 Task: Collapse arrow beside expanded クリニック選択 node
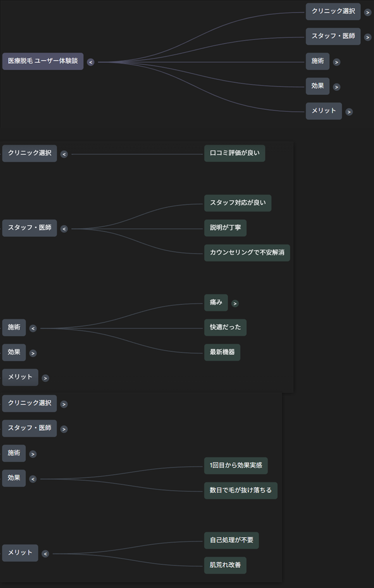tap(64, 154)
